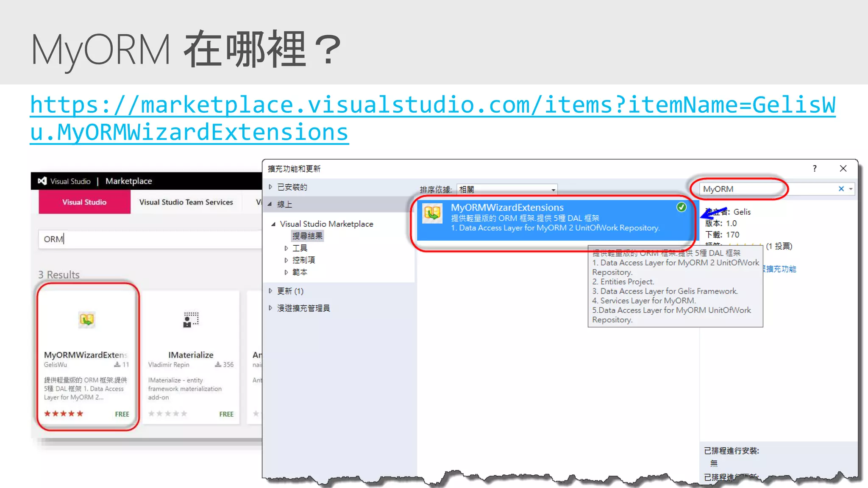This screenshot has height=488, width=868.
Task: Click the Visual Studio logo in Marketplace header
Action: [x=42, y=181]
